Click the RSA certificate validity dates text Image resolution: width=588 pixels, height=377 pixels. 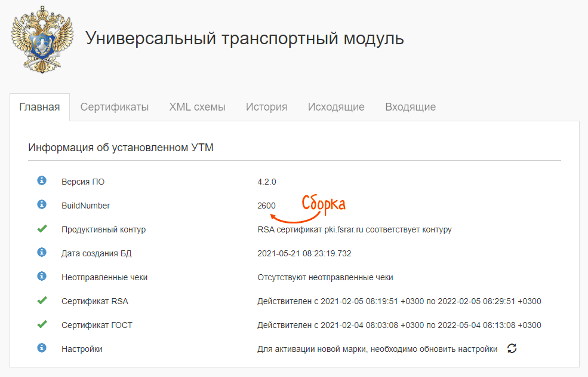tap(399, 301)
